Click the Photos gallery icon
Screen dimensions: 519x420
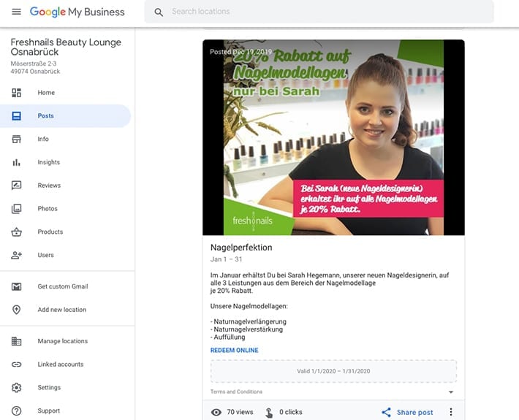click(16, 208)
